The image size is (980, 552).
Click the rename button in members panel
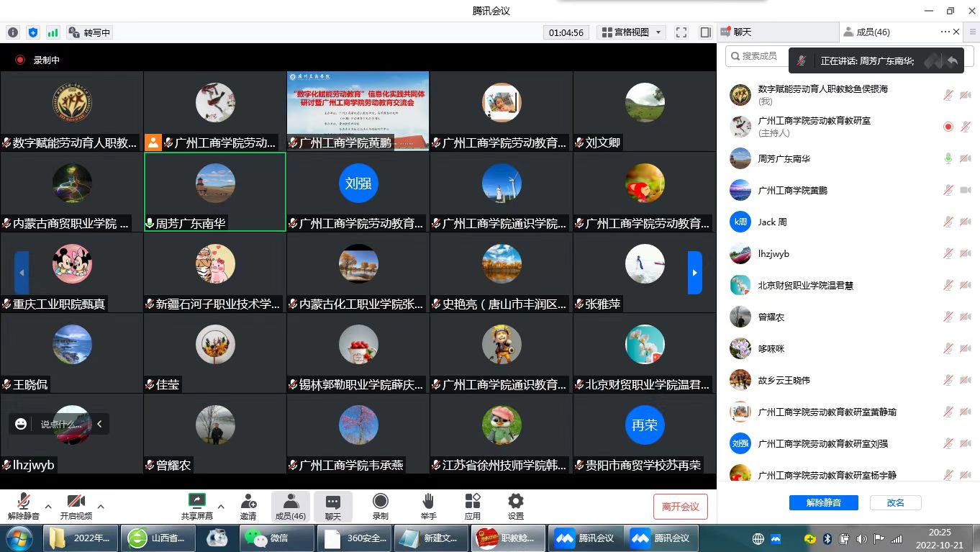(x=895, y=502)
